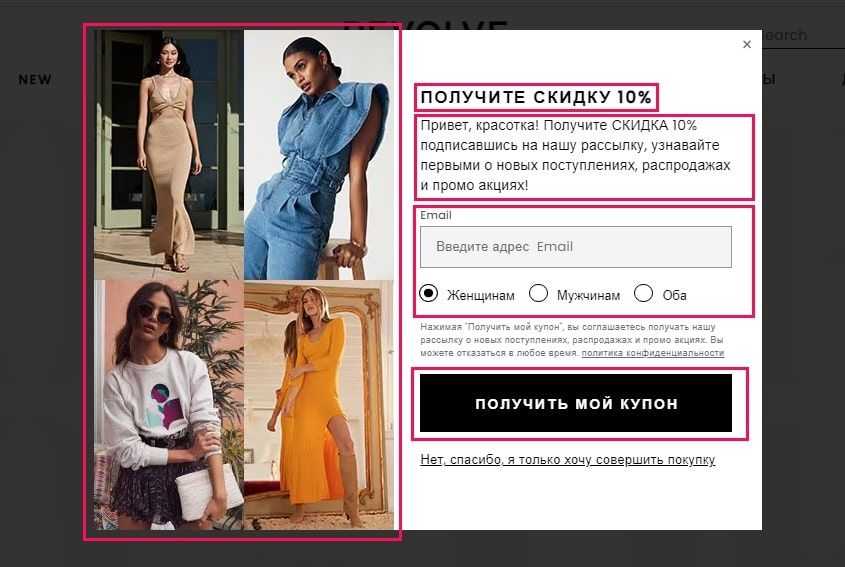Screen dimensions: 845x567
Task: Click the Женщинам label text
Action: [481, 295]
